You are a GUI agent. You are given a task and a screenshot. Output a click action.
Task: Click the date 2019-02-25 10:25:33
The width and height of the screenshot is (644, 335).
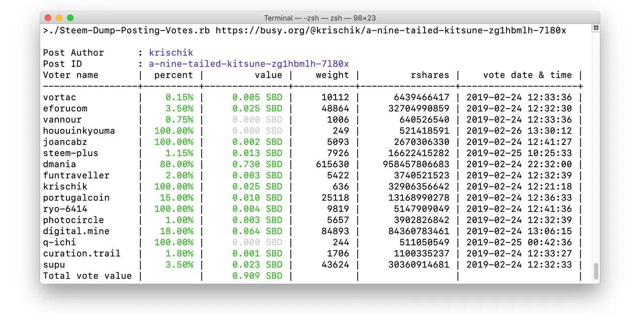pos(519,153)
